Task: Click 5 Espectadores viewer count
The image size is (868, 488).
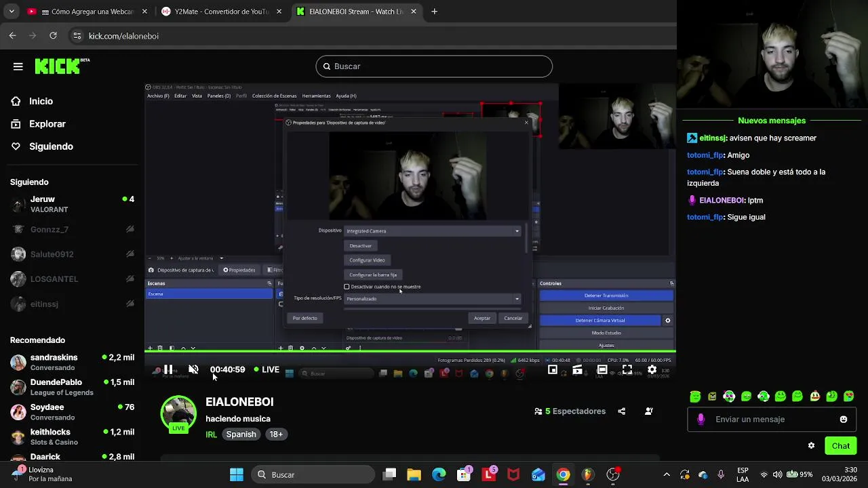Action: coord(570,411)
